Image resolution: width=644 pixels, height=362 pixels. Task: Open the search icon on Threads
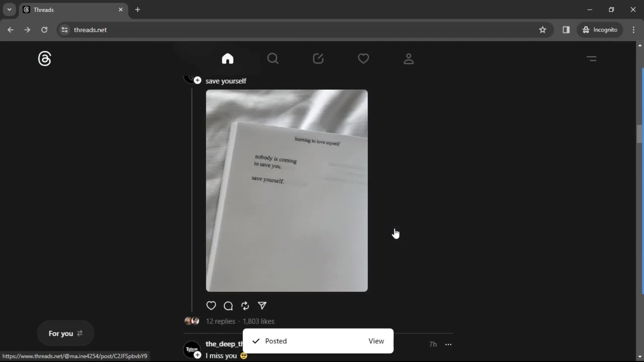tap(273, 58)
